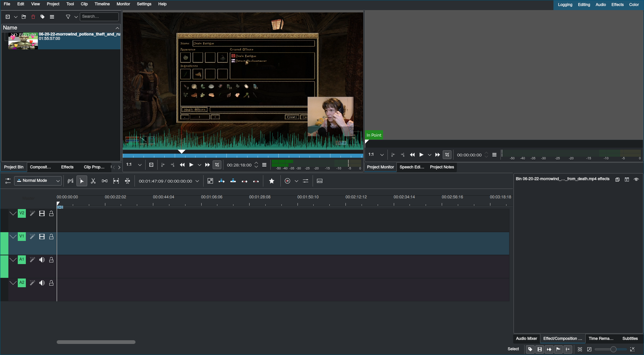
Task: Click the mix clips icon in timeline toolbar
Action: click(105, 181)
